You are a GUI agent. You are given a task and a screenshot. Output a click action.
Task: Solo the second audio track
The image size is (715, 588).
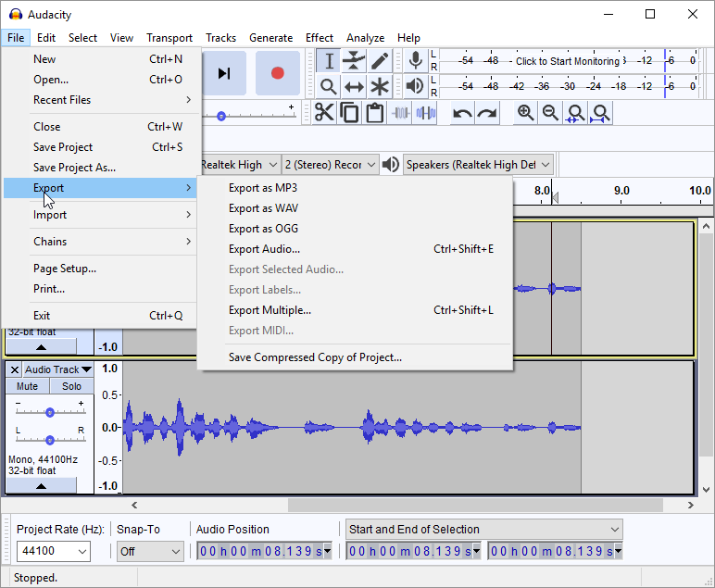click(71, 386)
